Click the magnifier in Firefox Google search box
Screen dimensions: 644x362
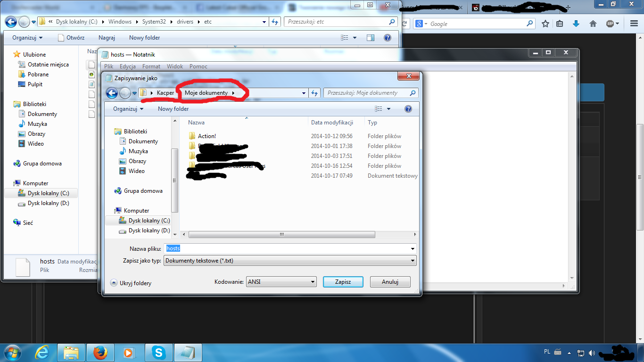[x=530, y=24]
